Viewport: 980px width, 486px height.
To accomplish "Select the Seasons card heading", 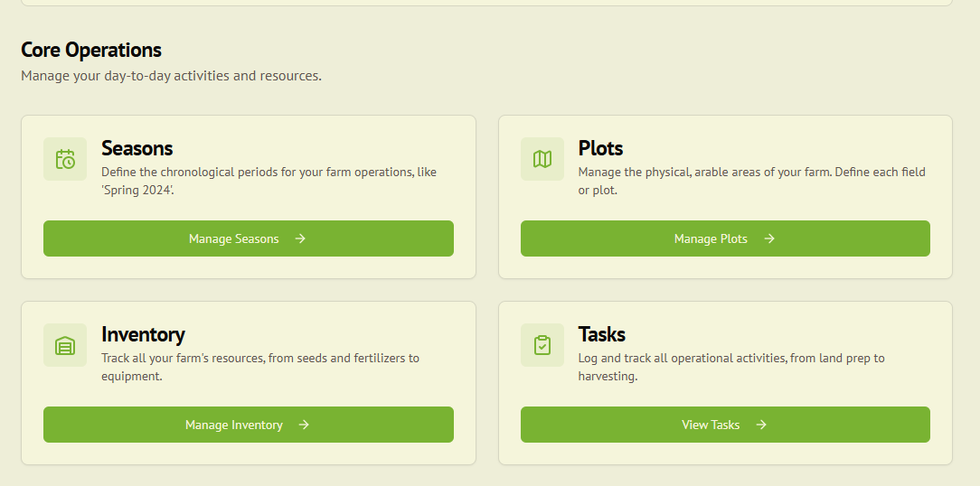I will coord(137,148).
